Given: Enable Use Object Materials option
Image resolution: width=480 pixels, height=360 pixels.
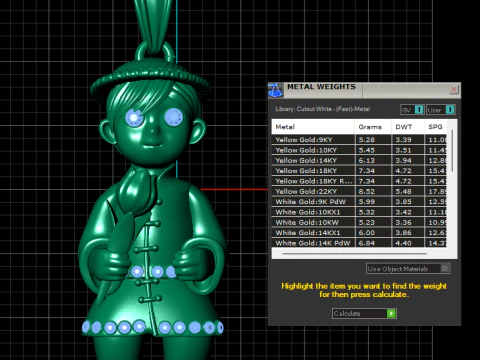Looking at the screenshot, I should [x=408, y=269].
